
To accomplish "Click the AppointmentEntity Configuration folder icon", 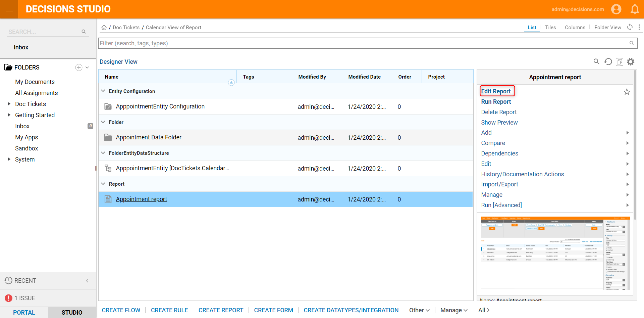I will click(108, 106).
